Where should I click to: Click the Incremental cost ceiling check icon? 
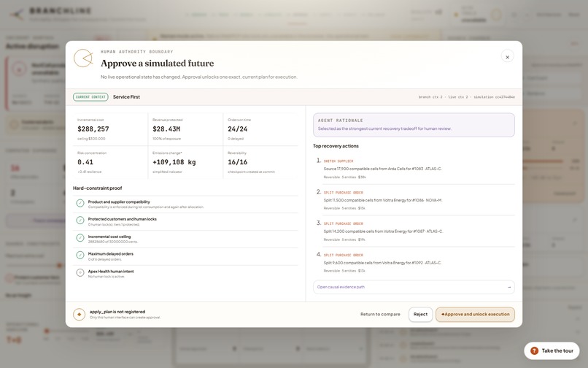point(80,238)
